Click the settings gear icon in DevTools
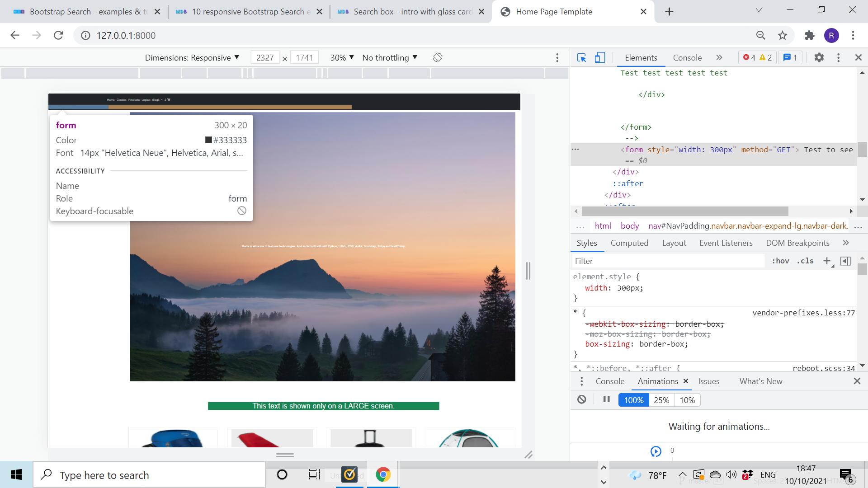 (819, 57)
